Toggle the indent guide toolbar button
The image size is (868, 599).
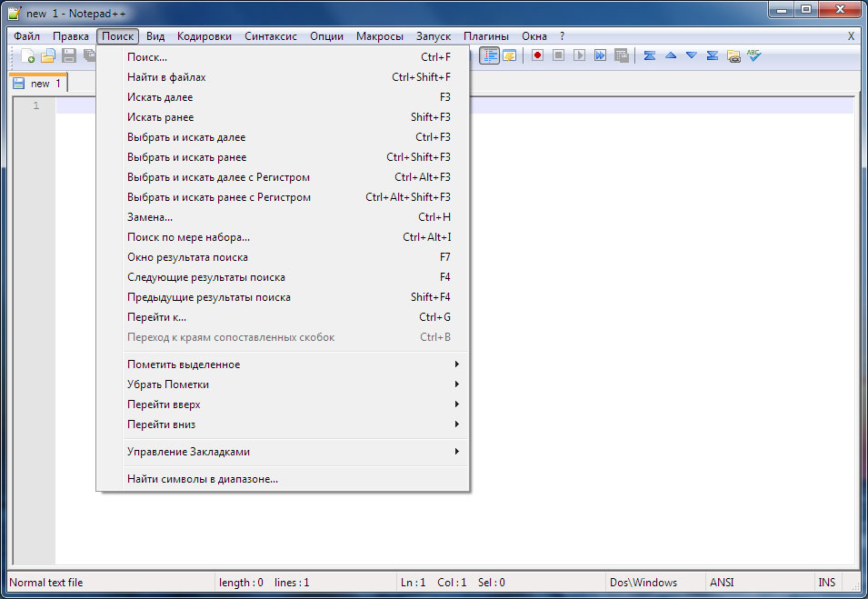(x=490, y=55)
